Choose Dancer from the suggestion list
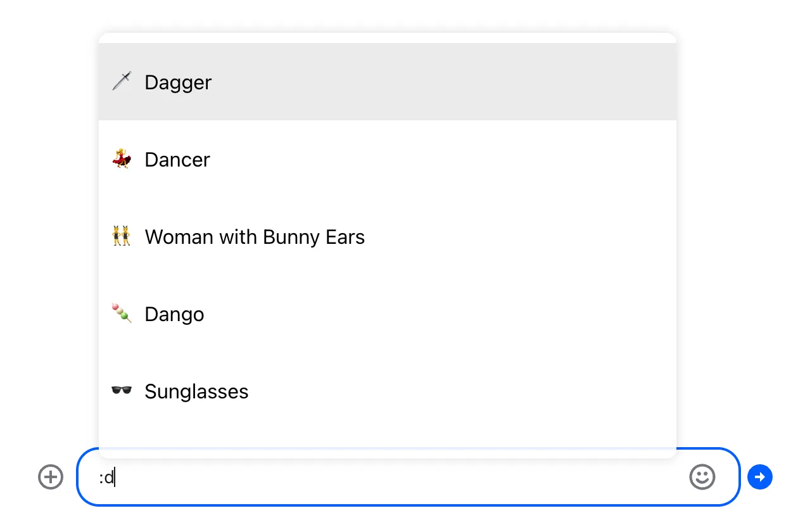This screenshot has width=798, height=532. 177,160
